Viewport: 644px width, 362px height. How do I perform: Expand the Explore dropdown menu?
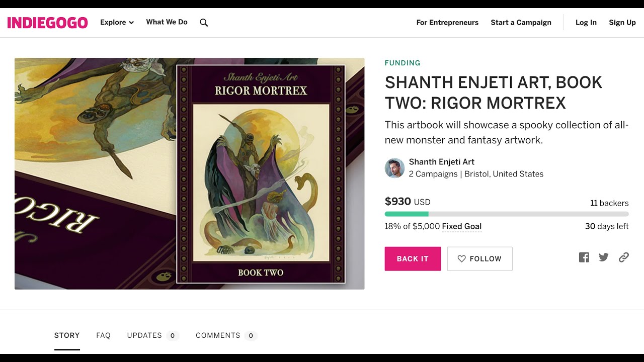coord(117,22)
